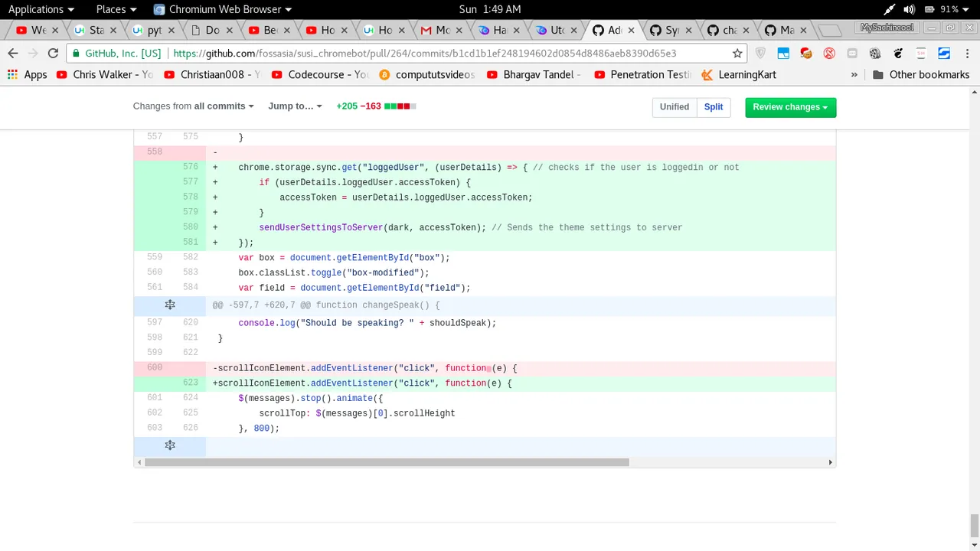This screenshot has width=980, height=551.
Task: Open compututsvideos bookmark
Action: [427, 74]
